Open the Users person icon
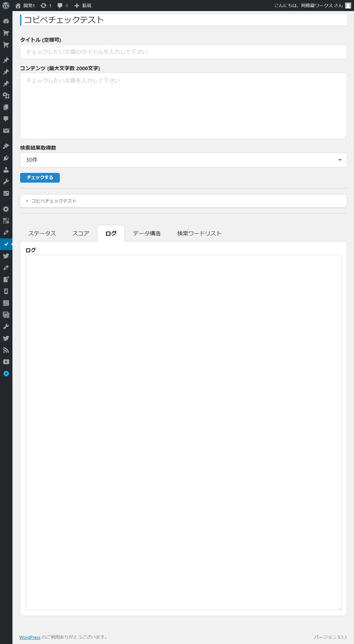This screenshot has width=354, height=644. [x=6, y=170]
